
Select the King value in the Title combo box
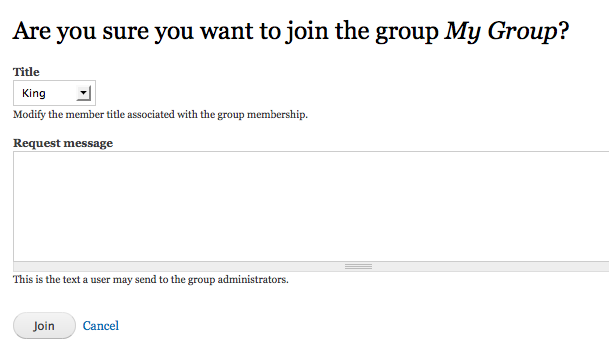[x=34, y=93]
